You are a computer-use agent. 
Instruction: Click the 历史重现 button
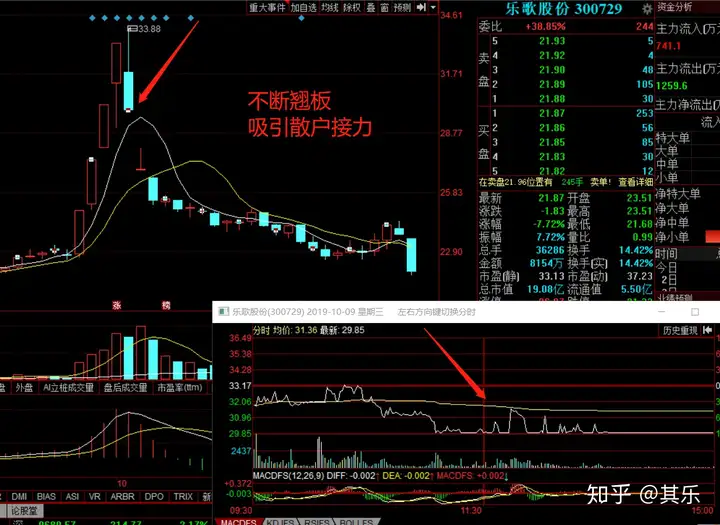pos(681,330)
